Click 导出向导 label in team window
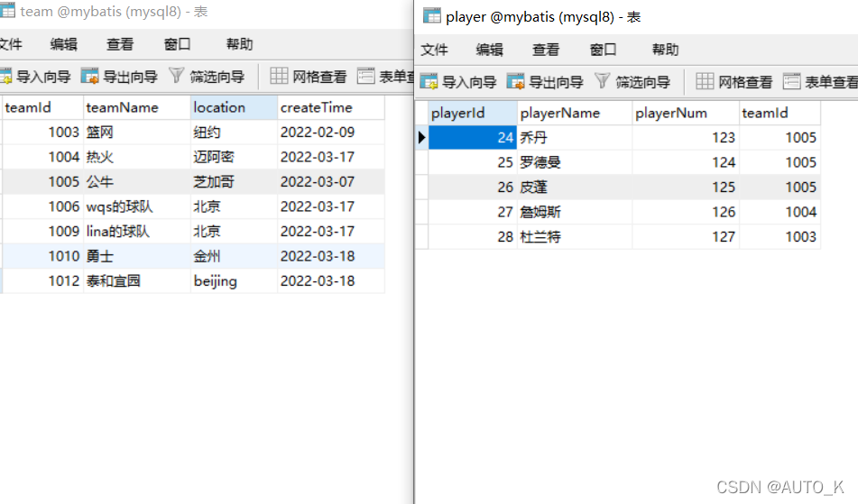This screenshot has height=504, width=858. (130, 77)
